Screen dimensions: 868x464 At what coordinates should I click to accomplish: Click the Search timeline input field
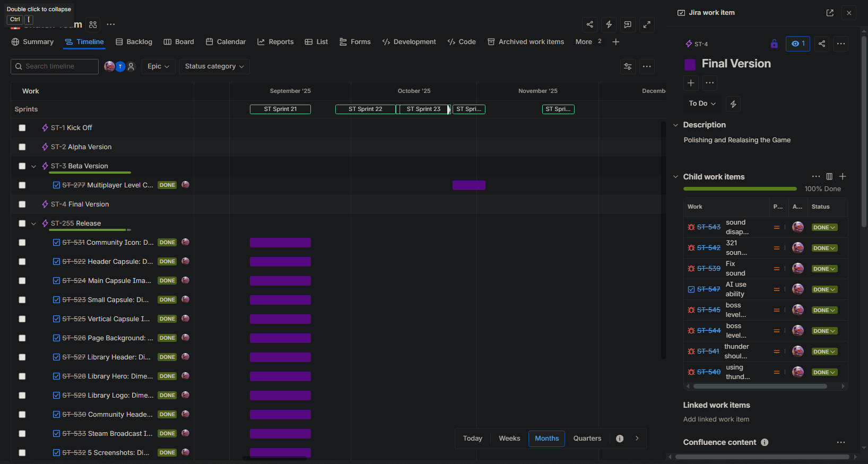pos(55,66)
